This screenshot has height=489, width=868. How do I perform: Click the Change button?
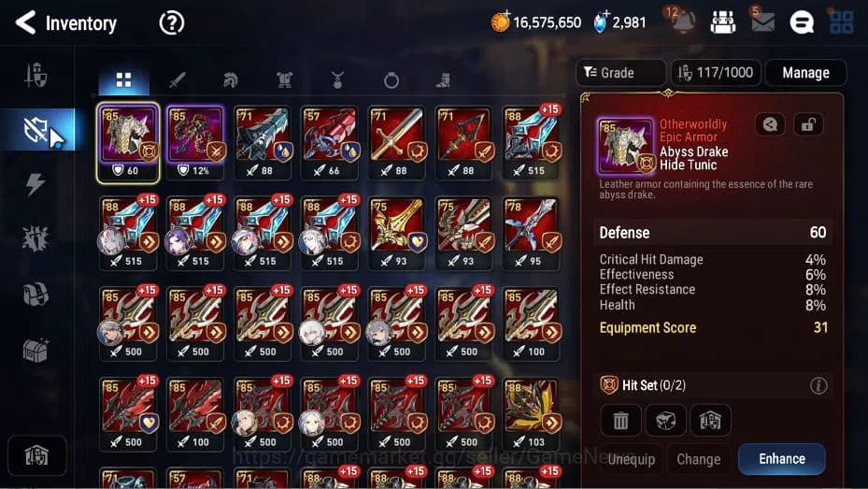tap(699, 459)
